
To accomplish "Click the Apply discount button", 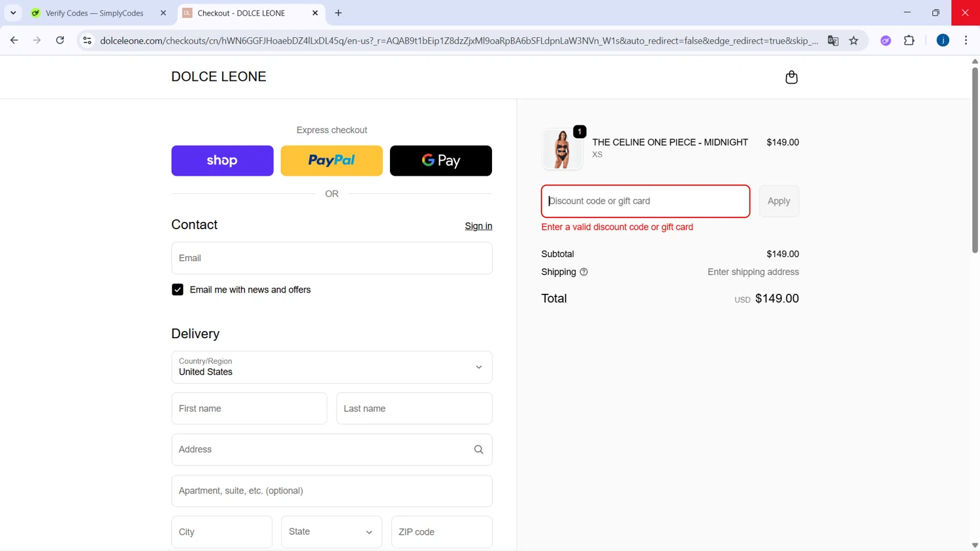I will pos(779,201).
